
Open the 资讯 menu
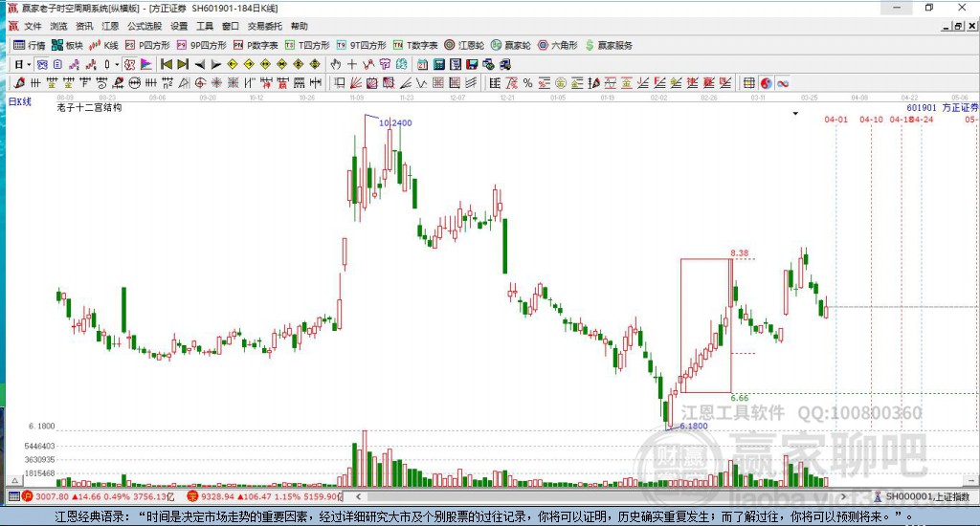(x=84, y=26)
